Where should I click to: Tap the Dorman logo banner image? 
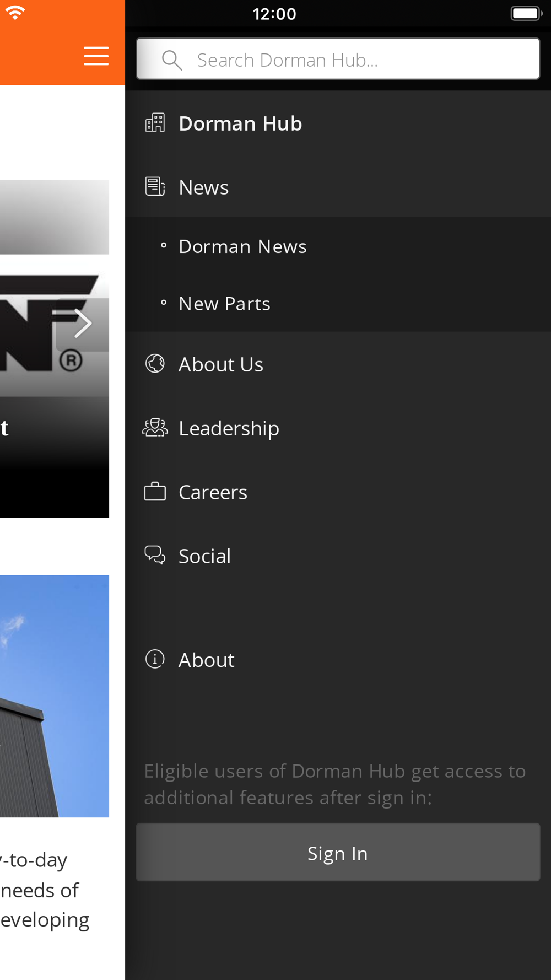point(55,348)
